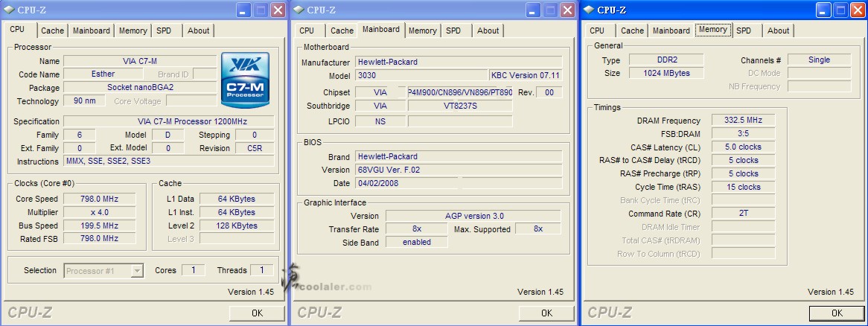Viewport: 868px width, 326px height.
Task: Select CPU tab in middle window
Action: click(307, 31)
